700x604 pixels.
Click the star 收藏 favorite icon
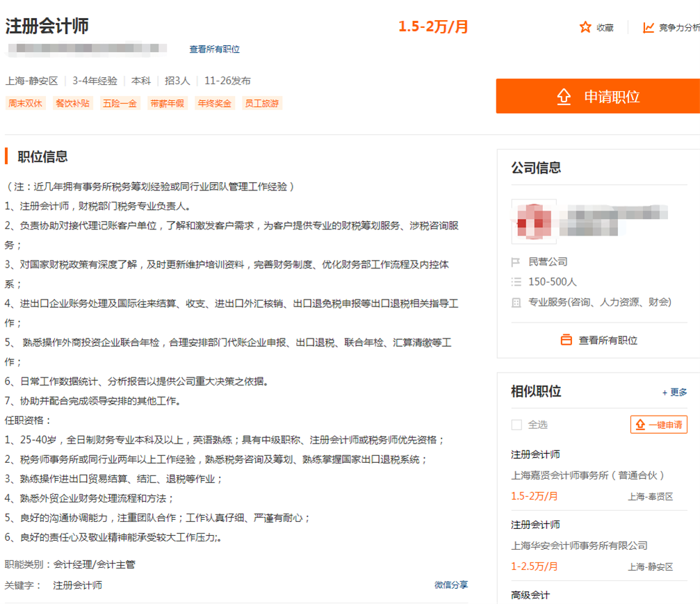[x=585, y=27]
